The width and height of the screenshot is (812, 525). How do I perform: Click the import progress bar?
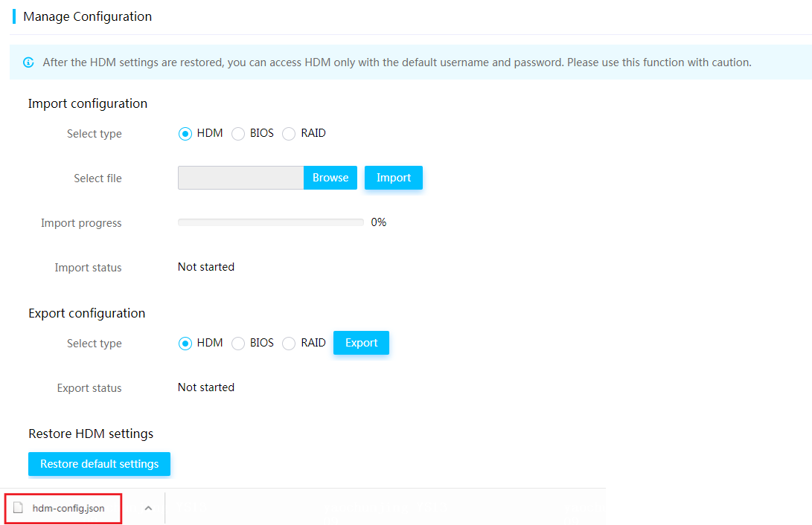pos(271,222)
